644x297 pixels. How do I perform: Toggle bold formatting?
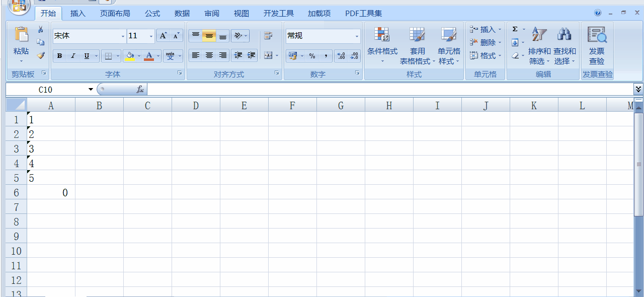[59, 55]
